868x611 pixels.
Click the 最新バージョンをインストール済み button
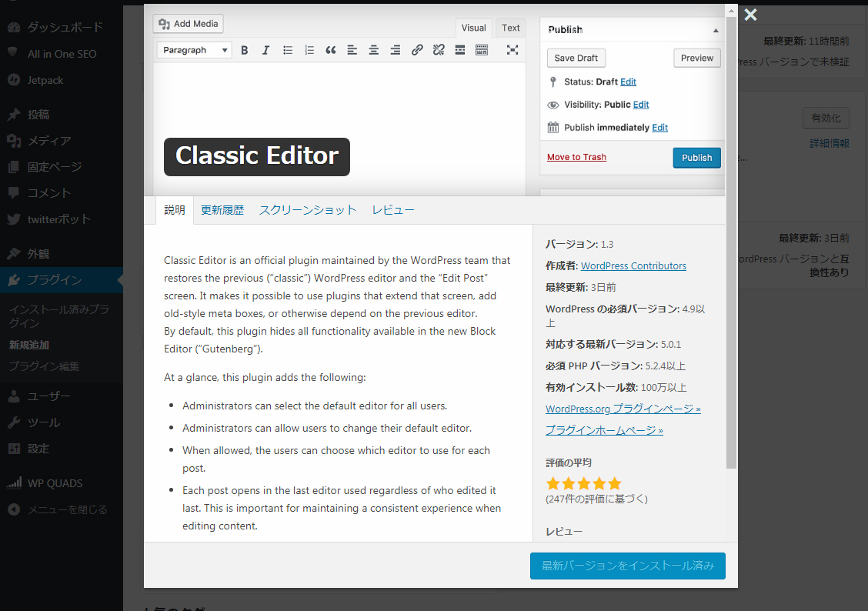click(x=627, y=566)
